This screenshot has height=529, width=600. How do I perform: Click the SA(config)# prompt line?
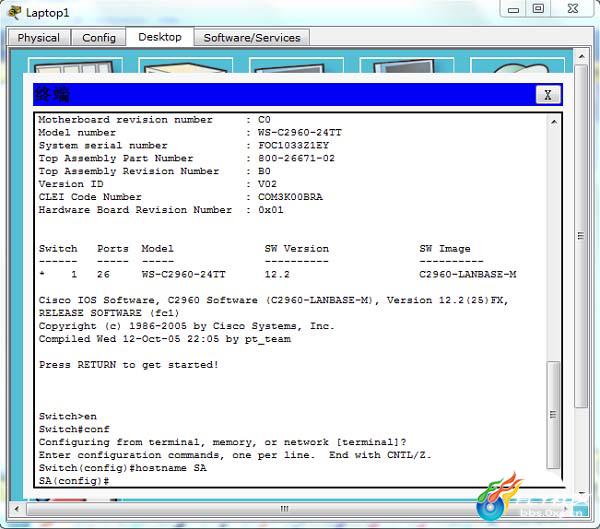click(x=74, y=481)
